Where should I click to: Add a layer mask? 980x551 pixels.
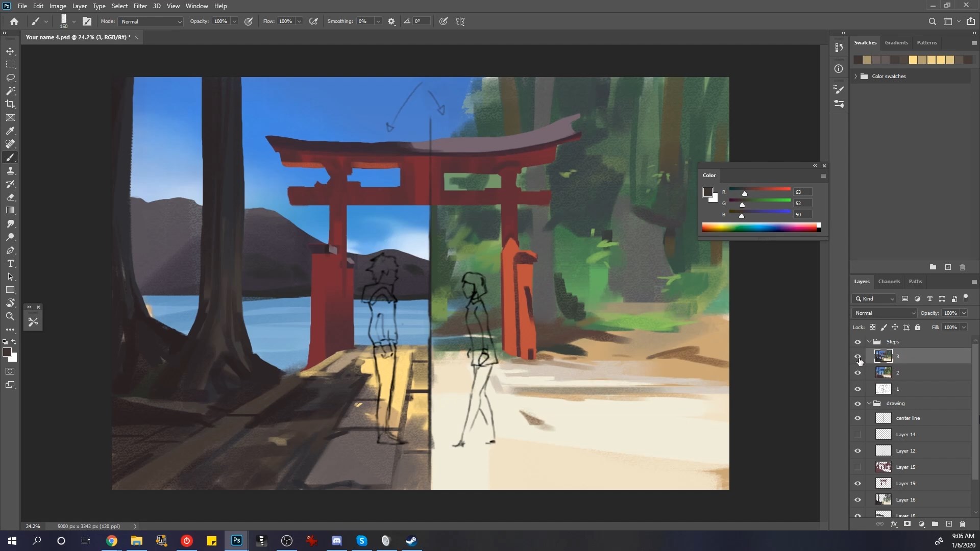coord(907,524)
